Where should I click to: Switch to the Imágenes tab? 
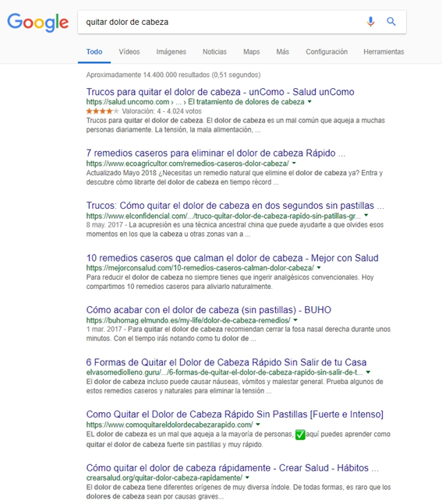(x=171, y=51)
